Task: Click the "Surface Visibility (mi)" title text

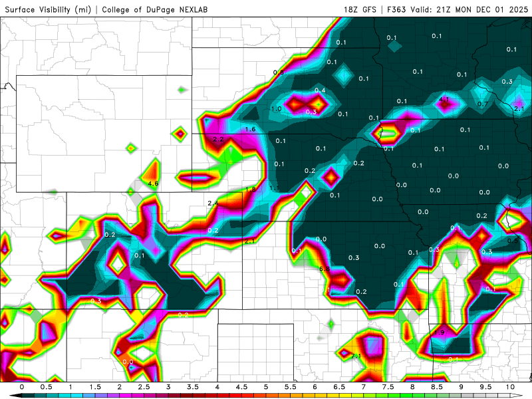Action: (x=48, y=9)
